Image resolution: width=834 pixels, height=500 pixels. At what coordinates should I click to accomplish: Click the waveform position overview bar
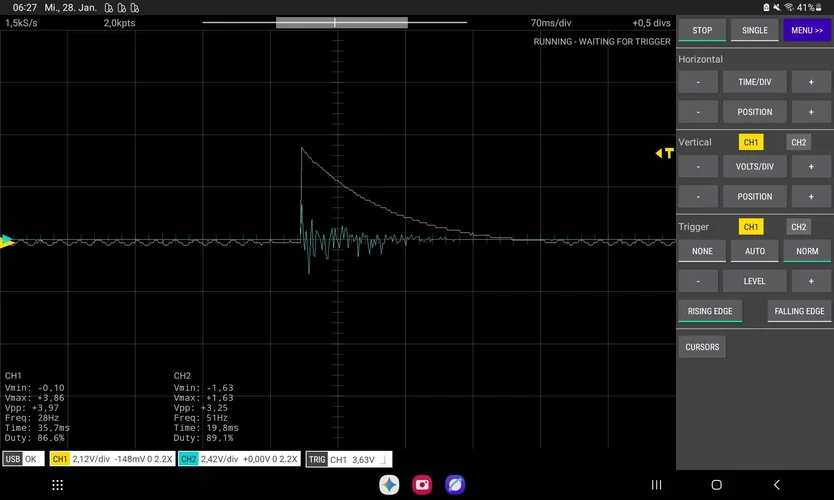(335, 22)
